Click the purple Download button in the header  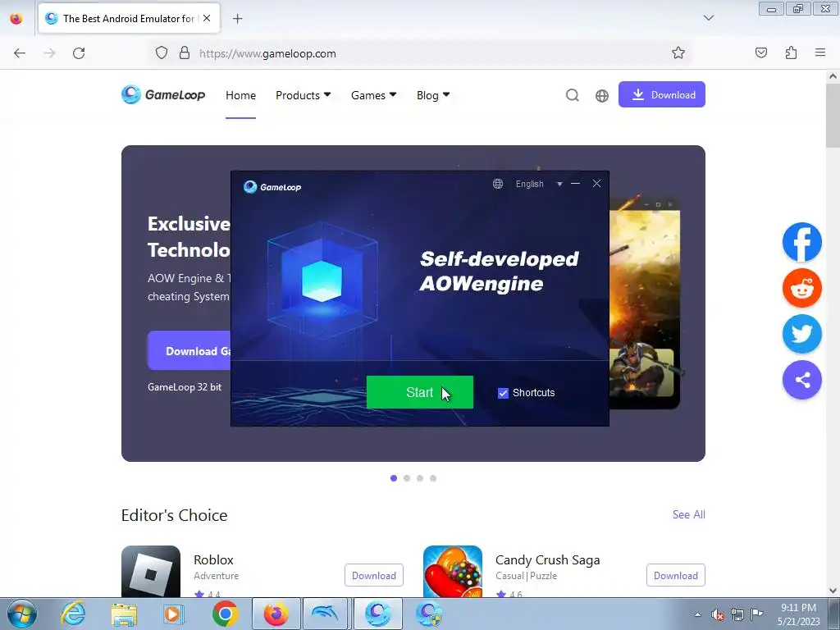tap(662, 94)
